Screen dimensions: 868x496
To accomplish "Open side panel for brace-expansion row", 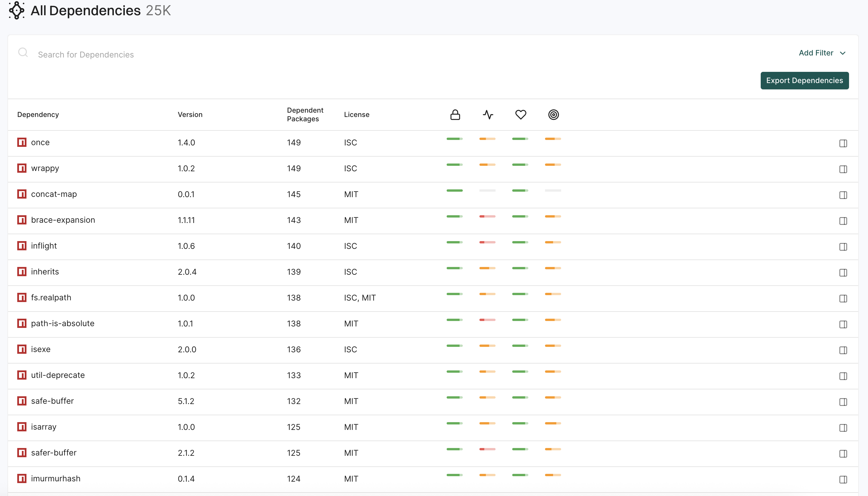I will click(843, 221).
